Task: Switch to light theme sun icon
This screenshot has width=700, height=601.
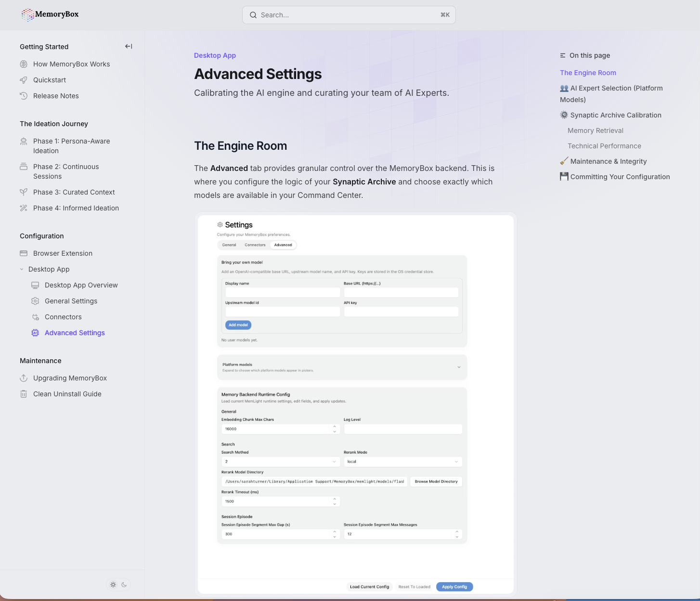Action: (113, 585)
